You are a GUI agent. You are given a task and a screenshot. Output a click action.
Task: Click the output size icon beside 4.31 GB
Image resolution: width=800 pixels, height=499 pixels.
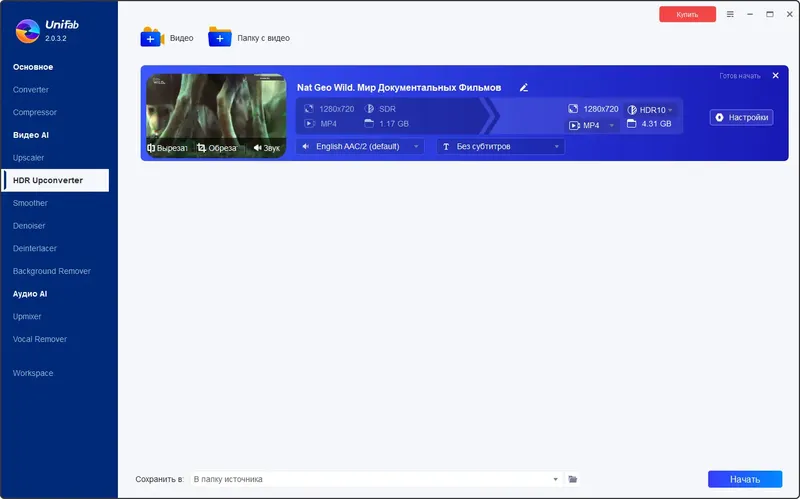631,123
